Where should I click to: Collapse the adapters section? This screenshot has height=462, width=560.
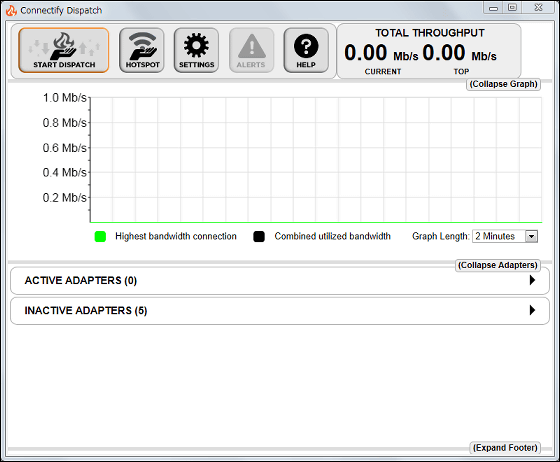click(x=498, y=265)
